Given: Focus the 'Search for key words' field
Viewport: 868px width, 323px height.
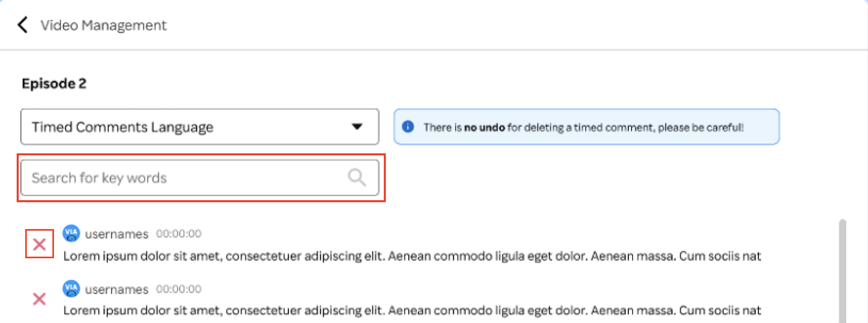Looking at the screenshot, I should coord(200,177).
